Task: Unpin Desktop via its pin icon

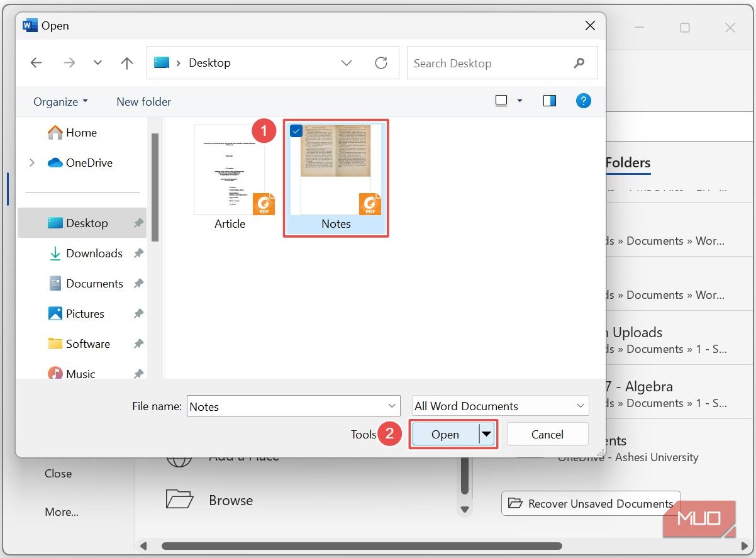Action: [138, 223]
